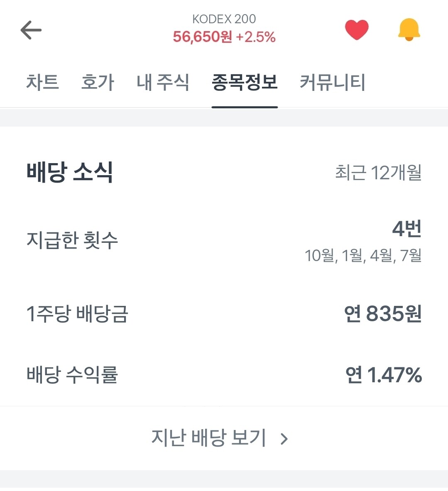Screen dimensions: 448x491
Task: Switch to the 차트 tab
Action: 42,82
